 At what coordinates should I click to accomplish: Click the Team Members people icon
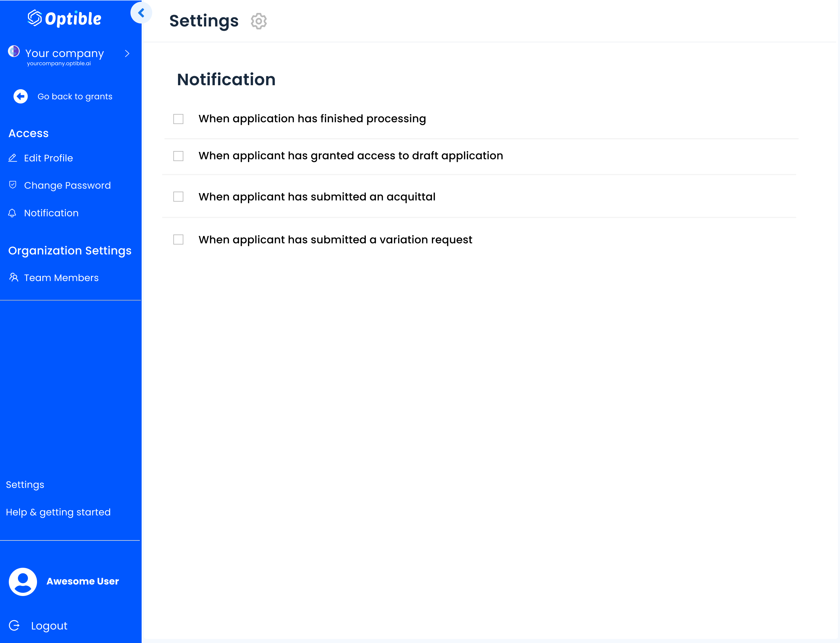14,277
